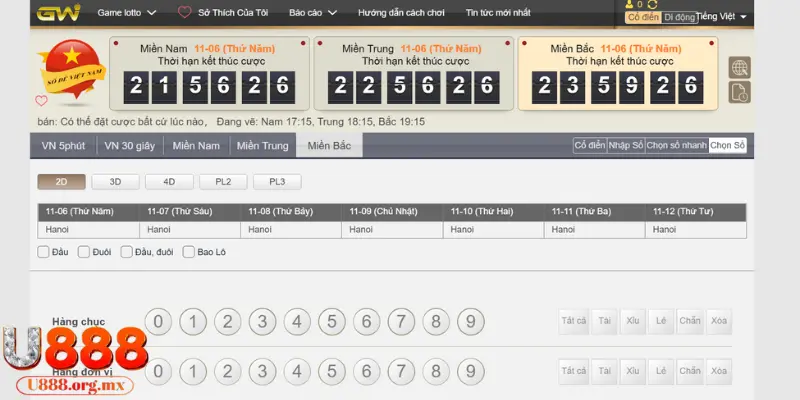The width and height of the screenshot is (800, 400).
Task: Select Nhập Số entry mode
Action: [626, 145]
